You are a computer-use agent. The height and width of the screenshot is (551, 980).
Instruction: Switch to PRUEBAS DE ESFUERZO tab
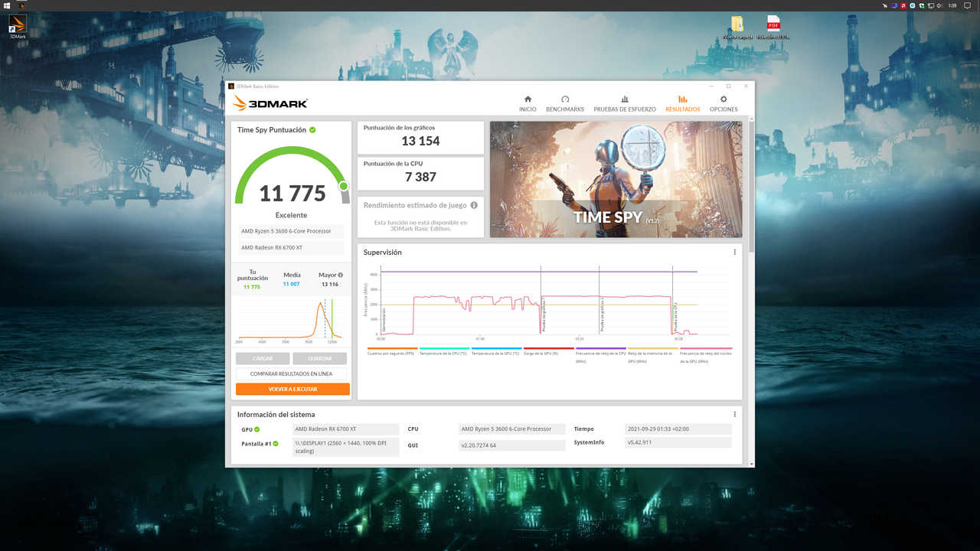tap(625, 103)
